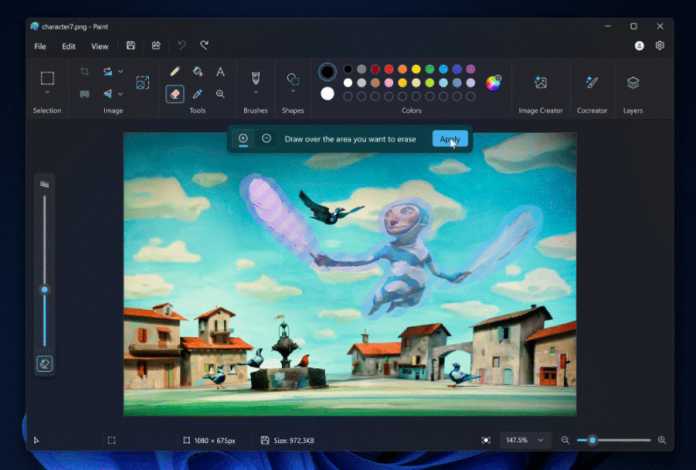The image size is (696, 470).
Task: Switch to subtract-area erase mode
Action: click(x=266, y=138)
